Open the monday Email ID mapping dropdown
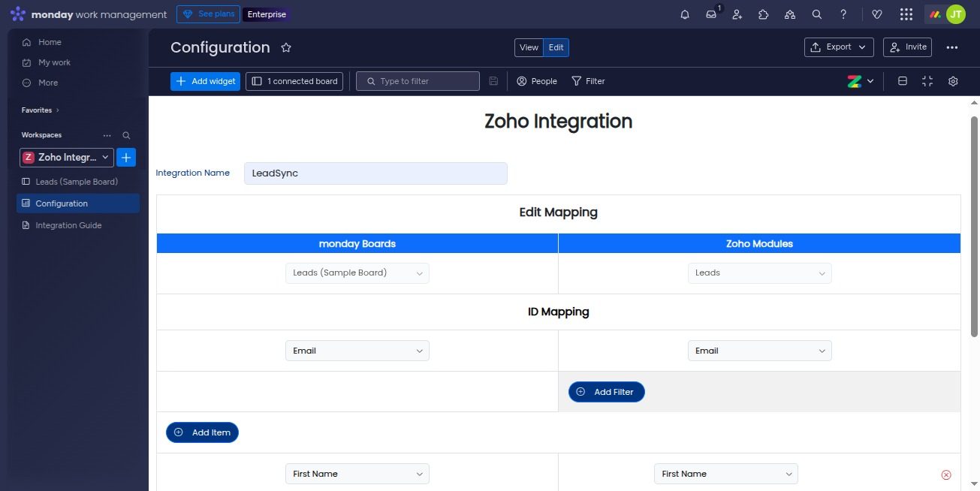The width and height of the screenshot is (980, 491). (357, 351)
